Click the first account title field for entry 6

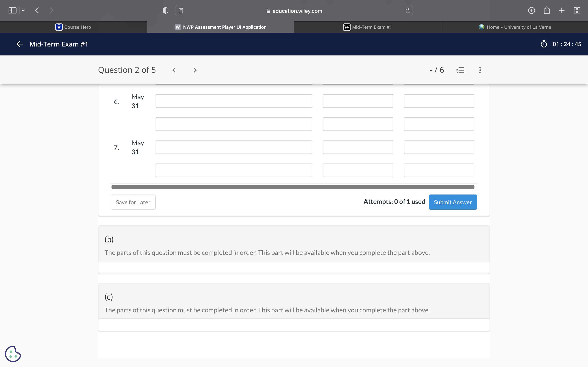point(234,101)
